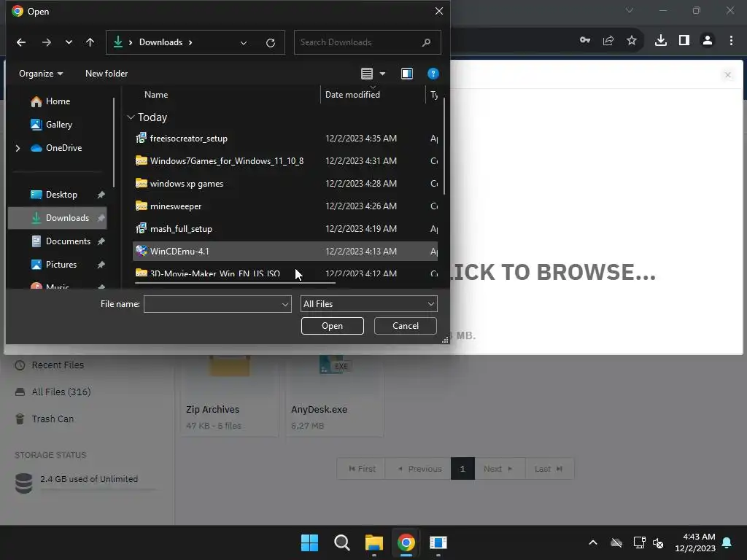747x560 pixels.
Task: Open File Explorer from the taskbar
Action: point(374,542)
